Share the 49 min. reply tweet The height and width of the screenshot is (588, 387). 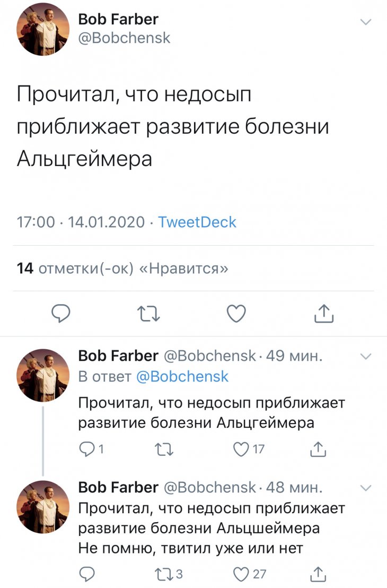click(317, 449)
